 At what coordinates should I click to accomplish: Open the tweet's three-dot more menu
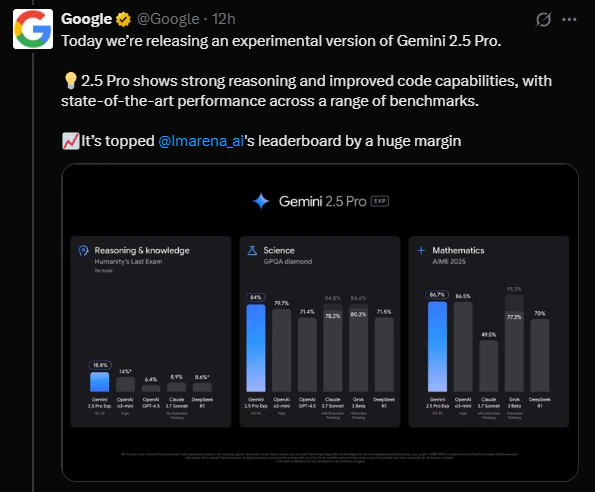click(x=569, y=20)
